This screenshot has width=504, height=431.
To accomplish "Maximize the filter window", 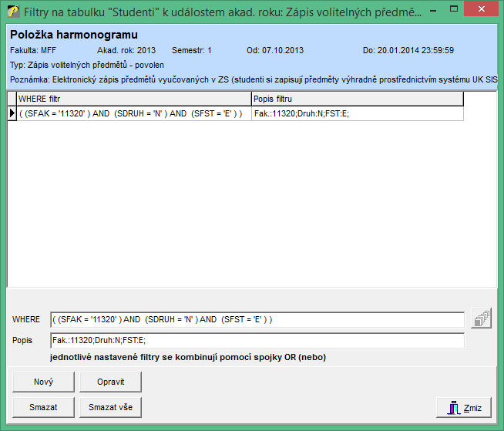I will tap(460, 11).
